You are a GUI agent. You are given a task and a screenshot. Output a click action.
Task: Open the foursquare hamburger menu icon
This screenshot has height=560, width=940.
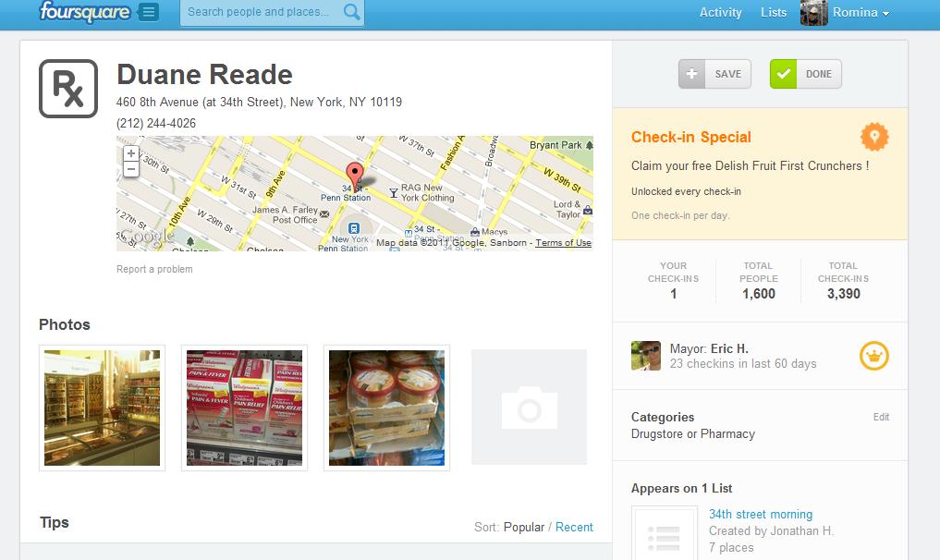click(x=149, y=12)
